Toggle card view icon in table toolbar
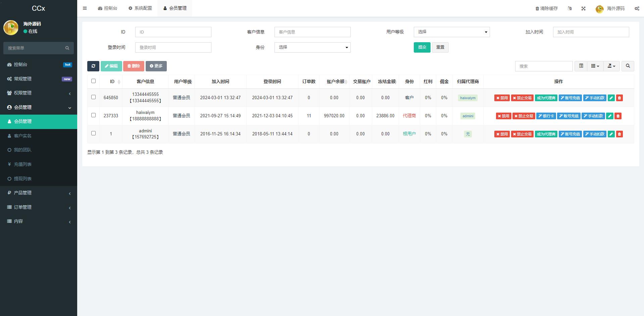The height and width of the screenshot is (316, 644). pyautogui.click(x=581, y=66)
